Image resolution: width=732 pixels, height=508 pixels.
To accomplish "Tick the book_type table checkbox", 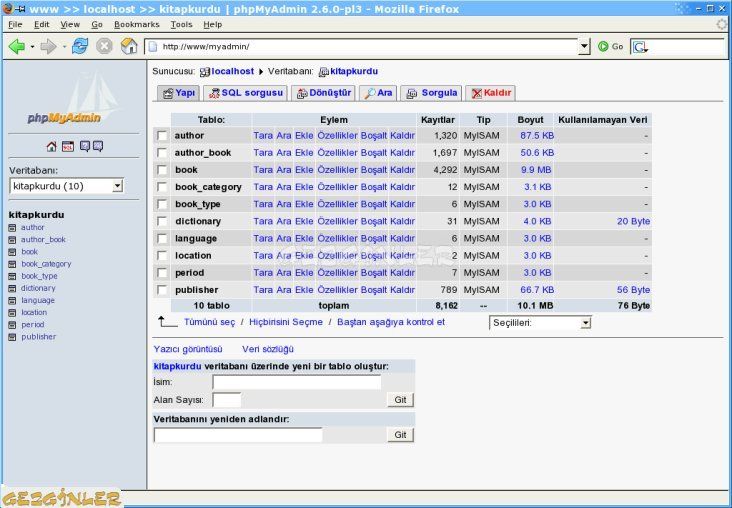I will point(162,205).
